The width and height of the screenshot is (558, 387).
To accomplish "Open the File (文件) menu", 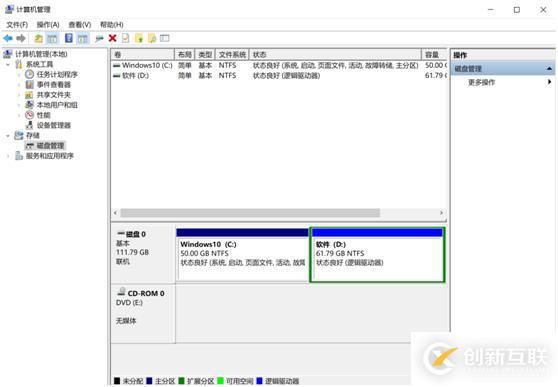I will click(17, 25).
